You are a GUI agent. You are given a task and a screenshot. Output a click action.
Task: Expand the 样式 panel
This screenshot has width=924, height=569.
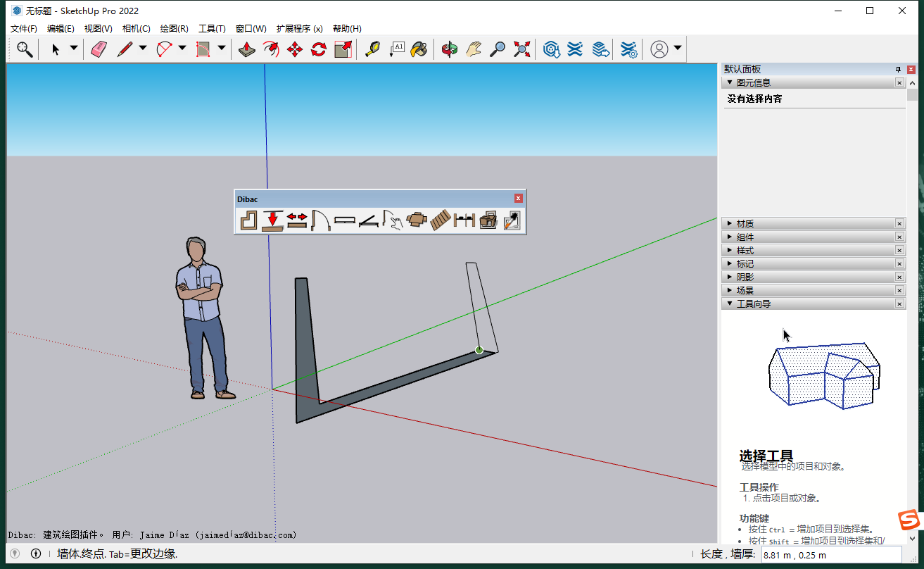click(730, 250)
